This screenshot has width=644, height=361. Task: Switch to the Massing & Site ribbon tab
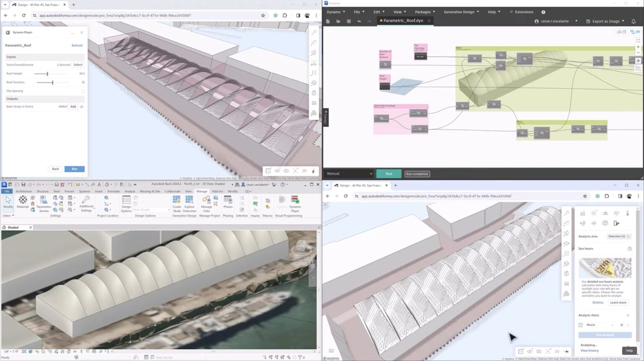point(149,191)
